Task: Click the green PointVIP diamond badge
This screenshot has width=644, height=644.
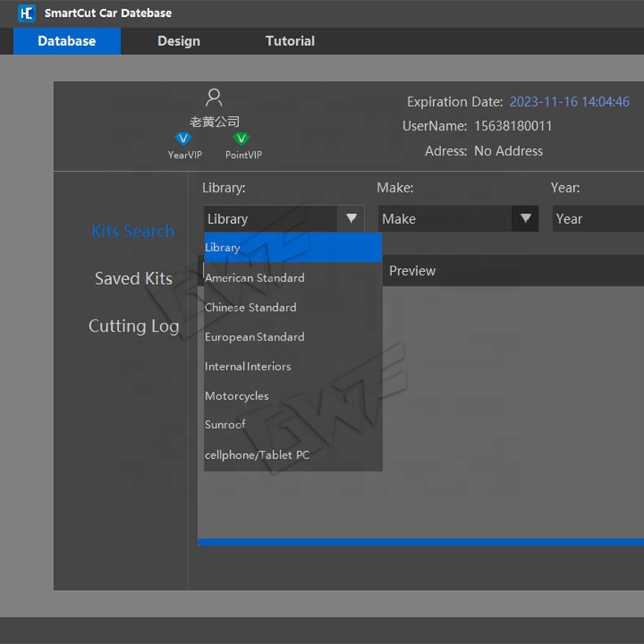Action: 241,138
